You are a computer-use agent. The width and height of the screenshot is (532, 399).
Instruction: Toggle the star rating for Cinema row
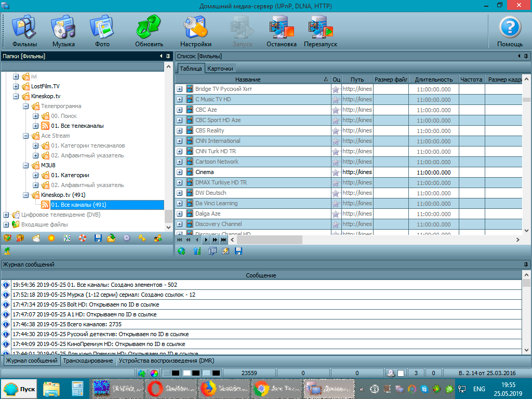pyautogui.click(x=336, y=172)
